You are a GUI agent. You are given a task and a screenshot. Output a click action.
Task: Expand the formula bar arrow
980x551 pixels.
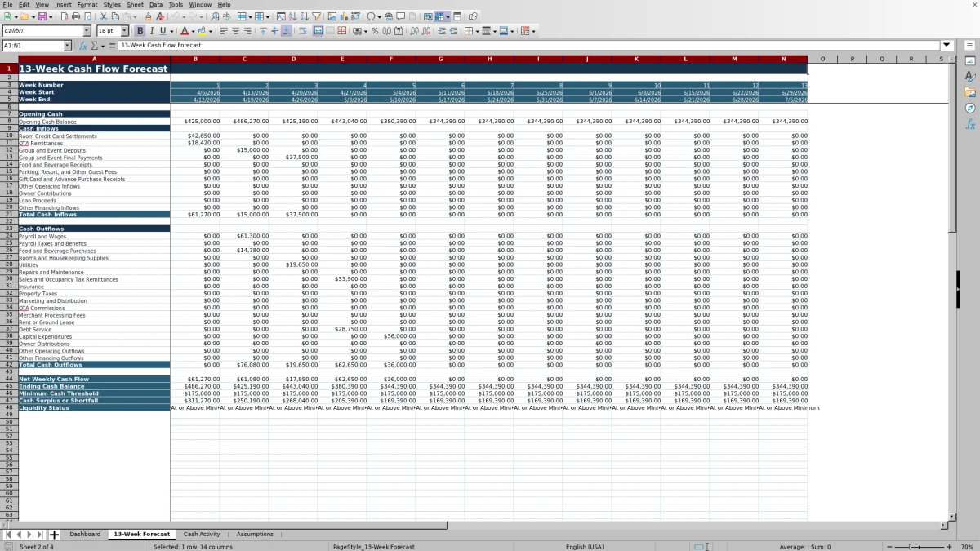pos(947,45)
